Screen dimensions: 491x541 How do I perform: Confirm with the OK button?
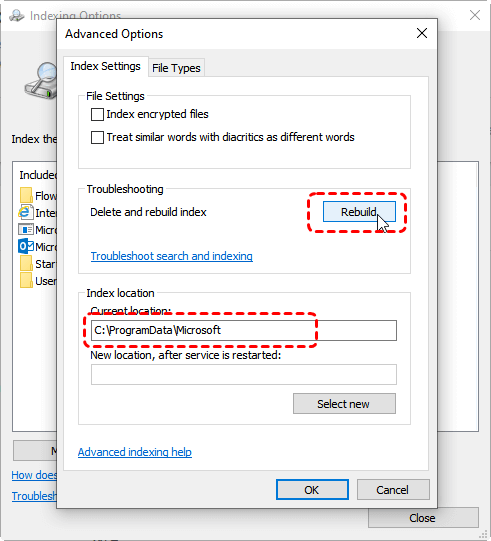pyautogui.click(x=312, y=490)
